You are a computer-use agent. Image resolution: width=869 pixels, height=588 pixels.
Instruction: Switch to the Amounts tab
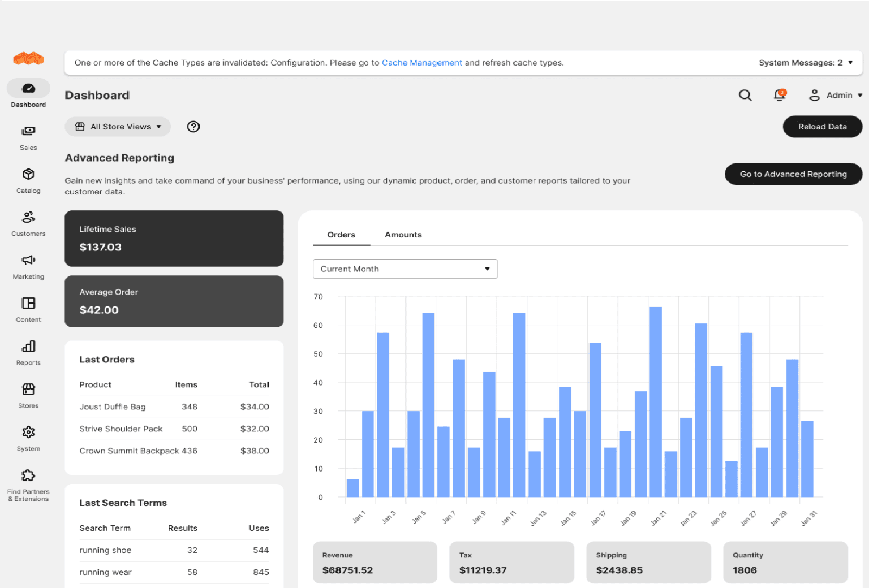403,235
